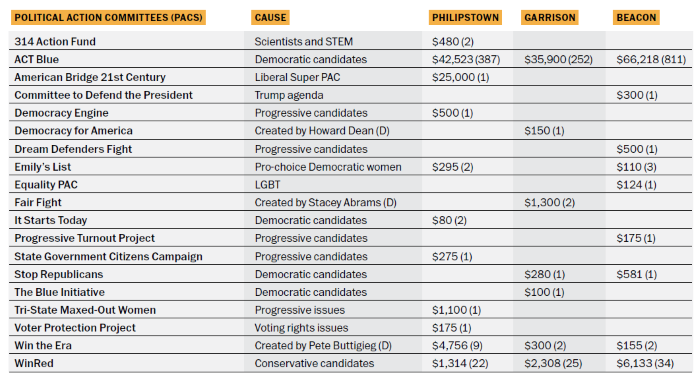Select Fair Fight Garrison amount $1,300 (2)
This screenshot has width=700, height=385.
[x=550, y=203]
